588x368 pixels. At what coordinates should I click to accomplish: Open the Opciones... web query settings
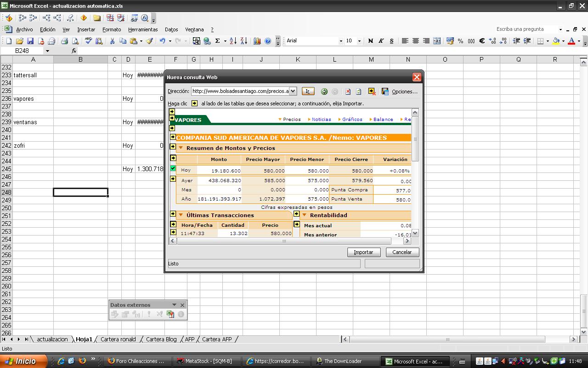coord(404,92)
